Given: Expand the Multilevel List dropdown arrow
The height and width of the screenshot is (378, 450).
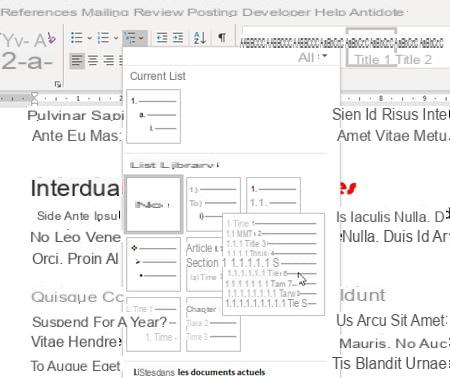Looking at the screenshot, I should click(x=141, y=38).
